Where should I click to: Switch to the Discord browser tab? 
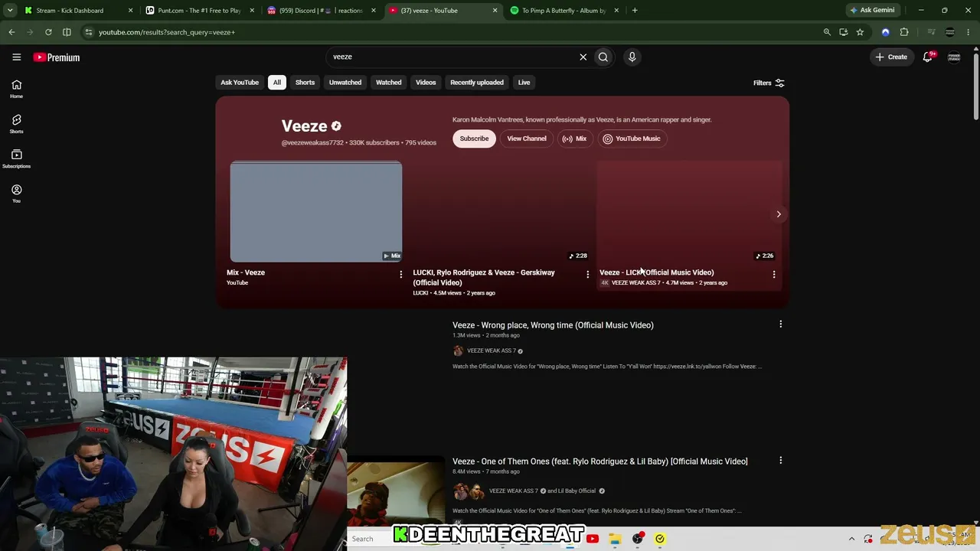(x=320, y=11)
